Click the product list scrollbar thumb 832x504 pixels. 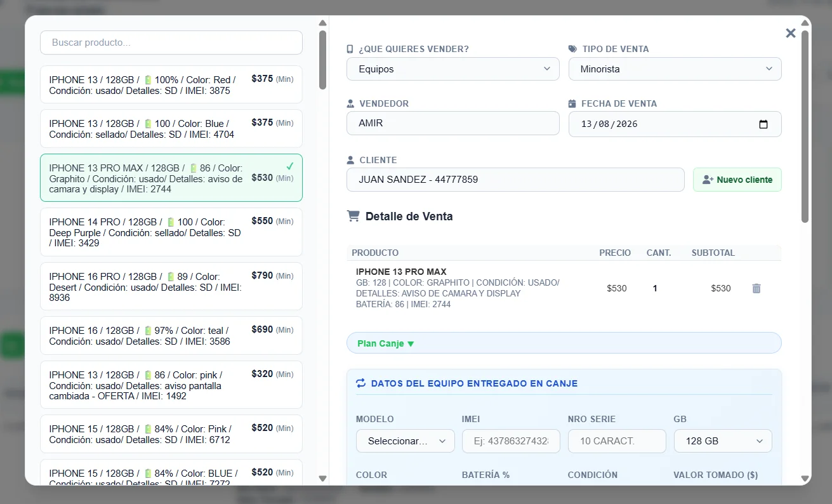click(322, 60)
